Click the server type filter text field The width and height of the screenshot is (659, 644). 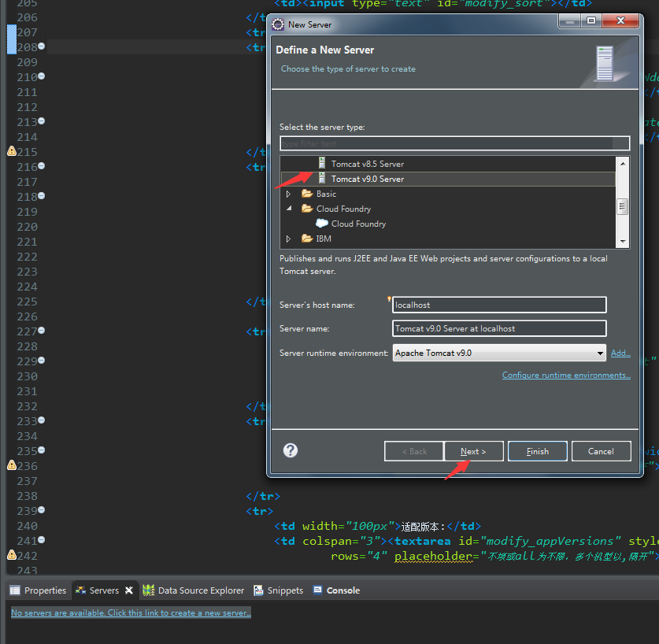coord(455,143)
